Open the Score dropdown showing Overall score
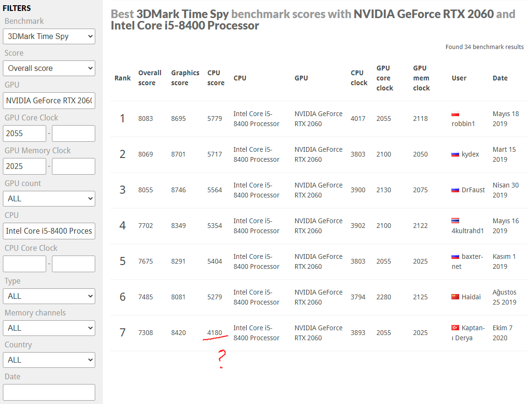The image size is (532, 404). point(49,68)
